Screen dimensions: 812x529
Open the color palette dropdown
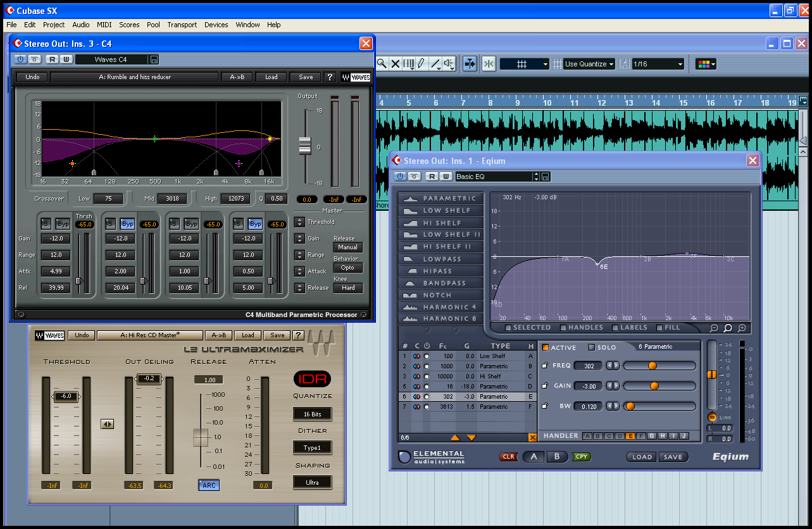click(706, 64)
